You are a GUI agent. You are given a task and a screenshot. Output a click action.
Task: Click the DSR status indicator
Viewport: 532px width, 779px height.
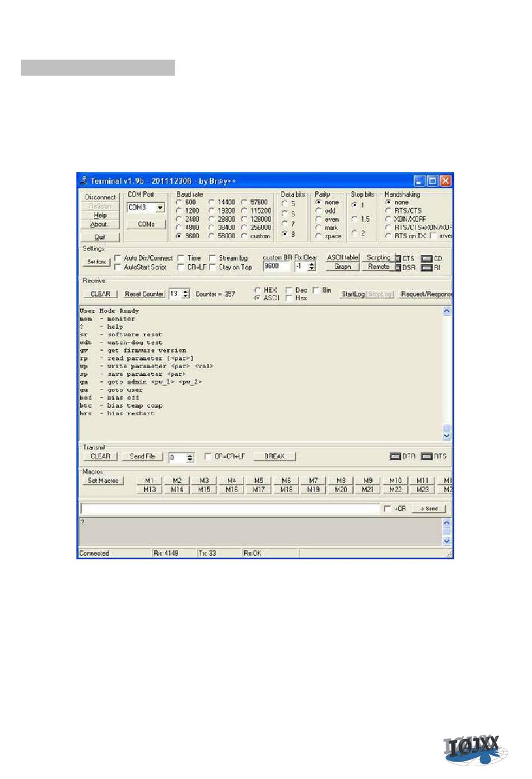(398, 267)
